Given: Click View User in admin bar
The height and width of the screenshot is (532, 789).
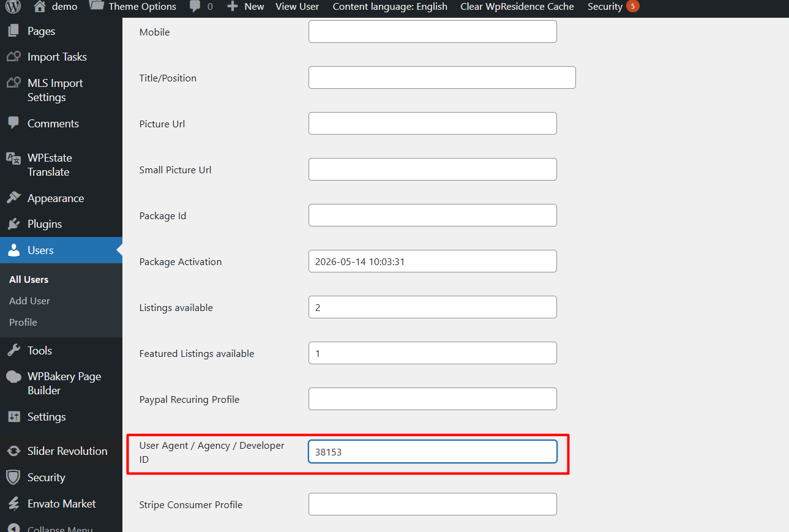Looking at the screenshot, I should point(297,7).
